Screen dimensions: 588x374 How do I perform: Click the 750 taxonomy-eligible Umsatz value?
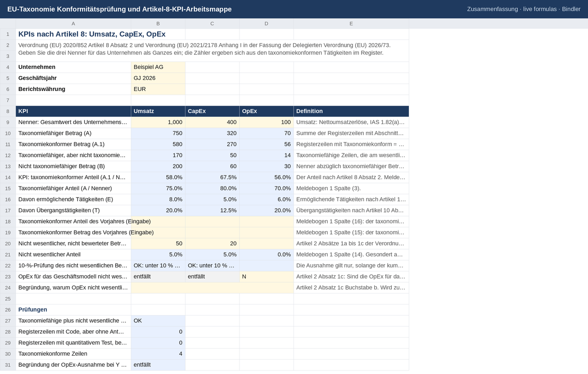(x=158, y=133)
